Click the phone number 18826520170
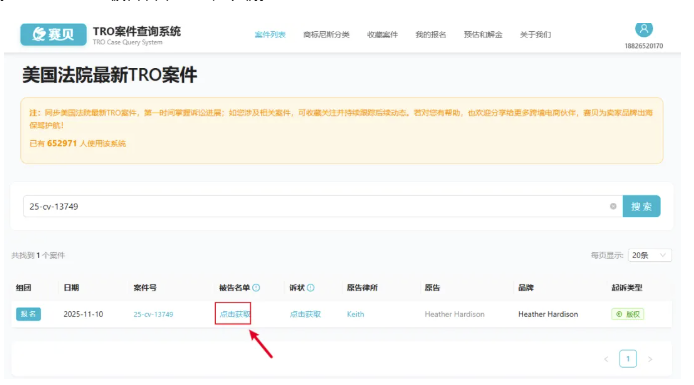 tap(644, 46)
